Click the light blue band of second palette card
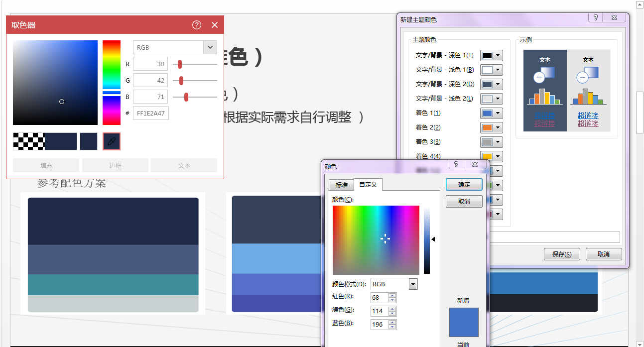 (276, 259)
